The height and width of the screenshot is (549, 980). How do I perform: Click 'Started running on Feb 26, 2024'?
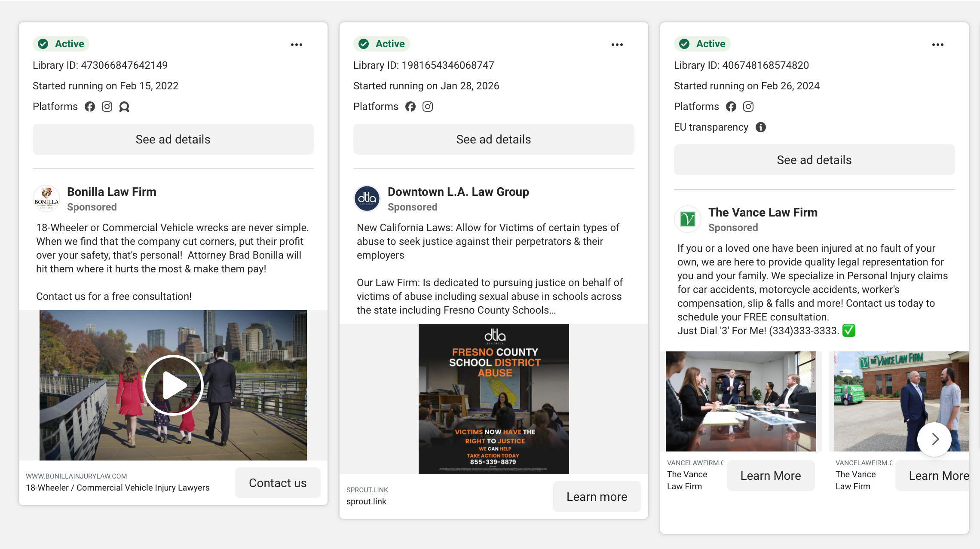pos(747,86)
